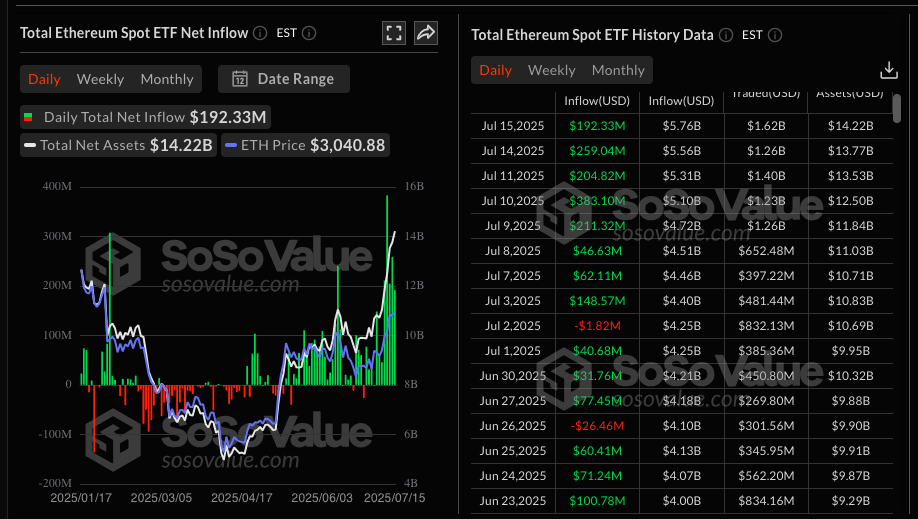918x519 pixels.
Task: Select Daily tab in chart panel
Action: click(x=44, y=79)
